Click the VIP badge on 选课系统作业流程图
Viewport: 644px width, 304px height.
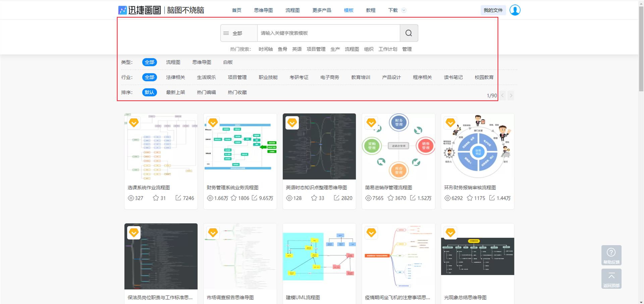(x=134, y=123)
